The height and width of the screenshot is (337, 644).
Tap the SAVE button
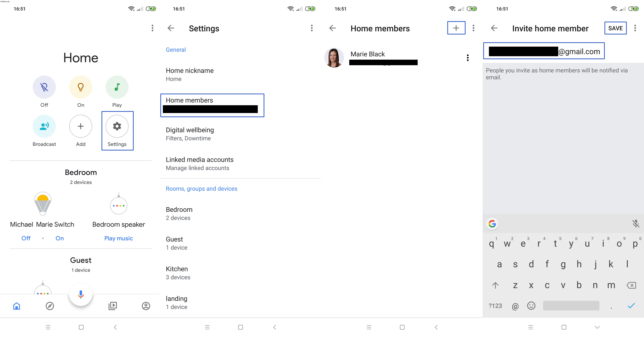[x=615, y=28]
